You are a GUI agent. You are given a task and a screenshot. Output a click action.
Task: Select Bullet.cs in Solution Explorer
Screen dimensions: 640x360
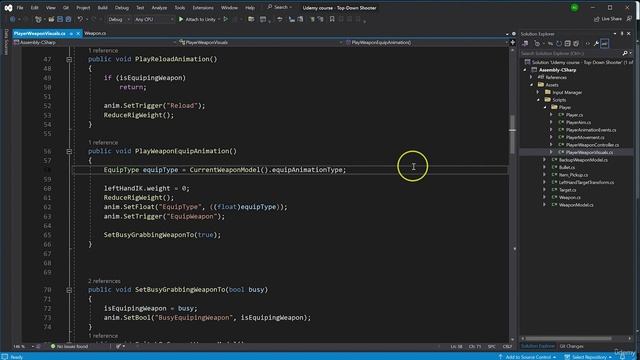click(x=567, y=167)
